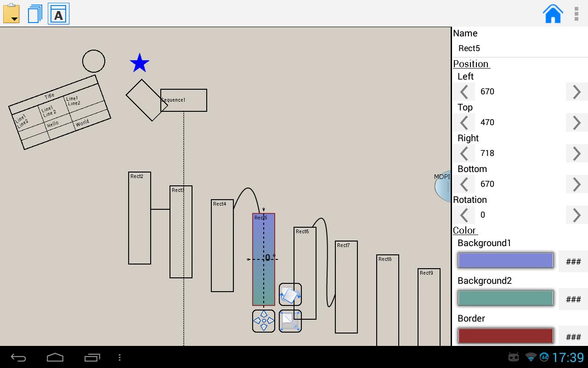Viewport: 588px width, 368px height.
Task: Increase the Top position value
Action: pos(577,122)
